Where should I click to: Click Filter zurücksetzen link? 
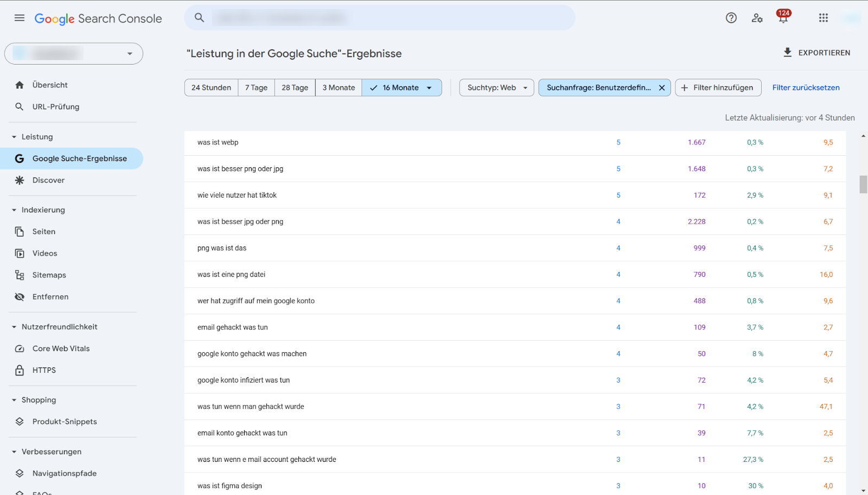point(806,87)
